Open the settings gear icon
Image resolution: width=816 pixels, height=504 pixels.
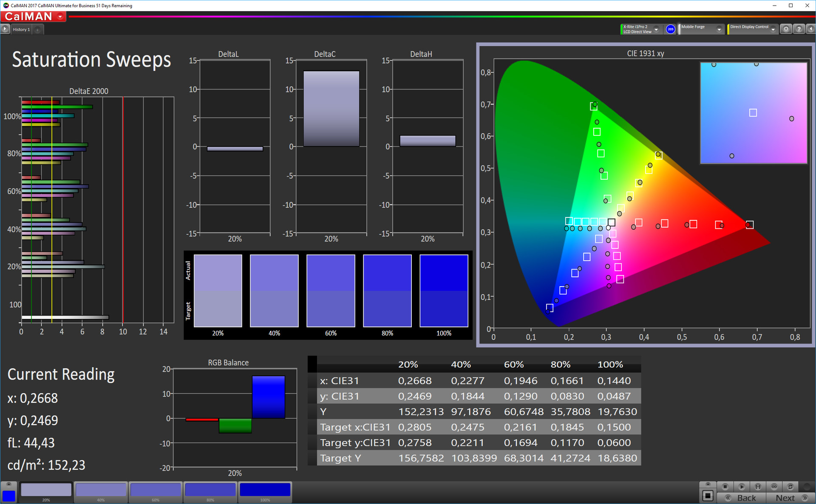(786, 29)
